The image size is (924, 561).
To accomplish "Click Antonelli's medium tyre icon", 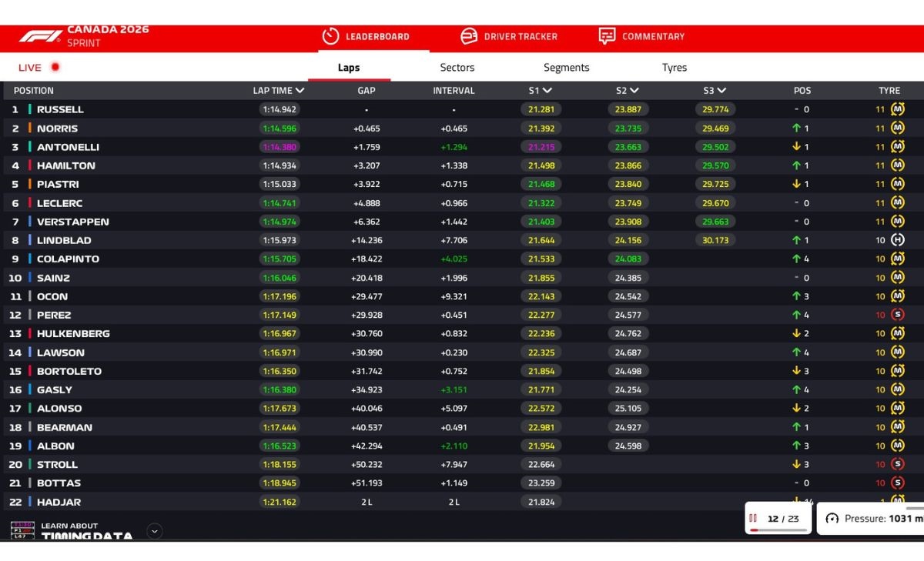I will pos(897,146).
